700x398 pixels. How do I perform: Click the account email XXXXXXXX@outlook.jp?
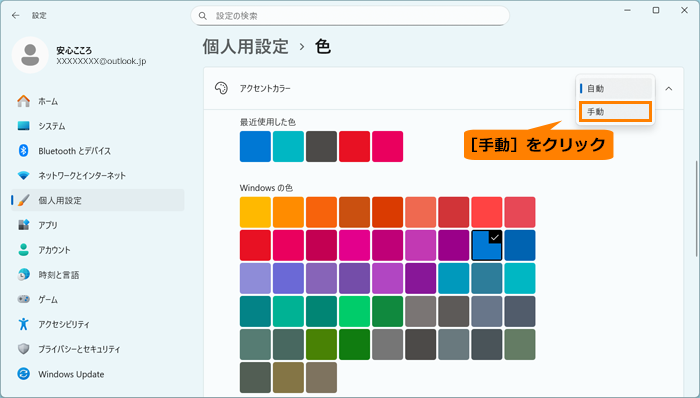pyautogui.click(x=101, y=62)
